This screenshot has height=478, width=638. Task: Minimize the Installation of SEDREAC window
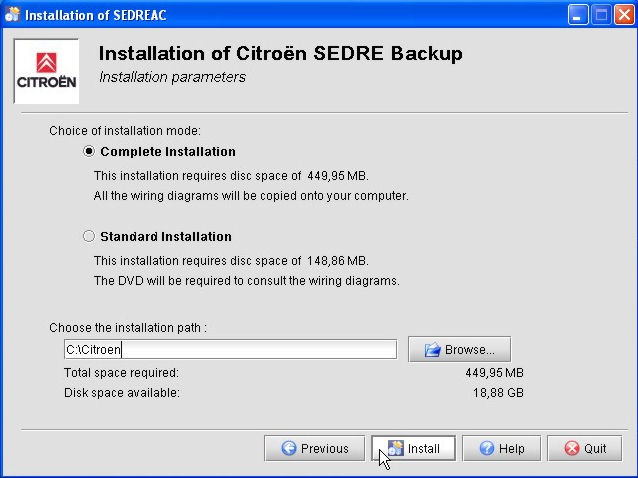[579, 15]
